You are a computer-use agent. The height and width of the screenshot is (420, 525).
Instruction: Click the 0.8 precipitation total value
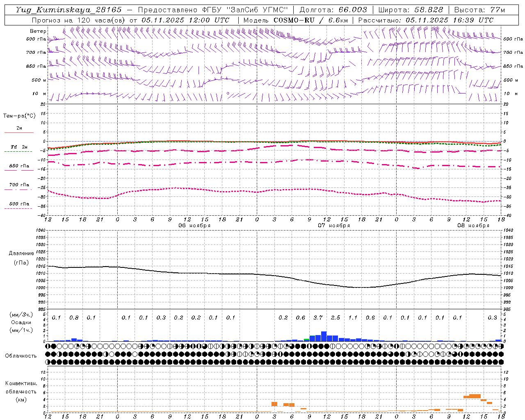(74, 317)
